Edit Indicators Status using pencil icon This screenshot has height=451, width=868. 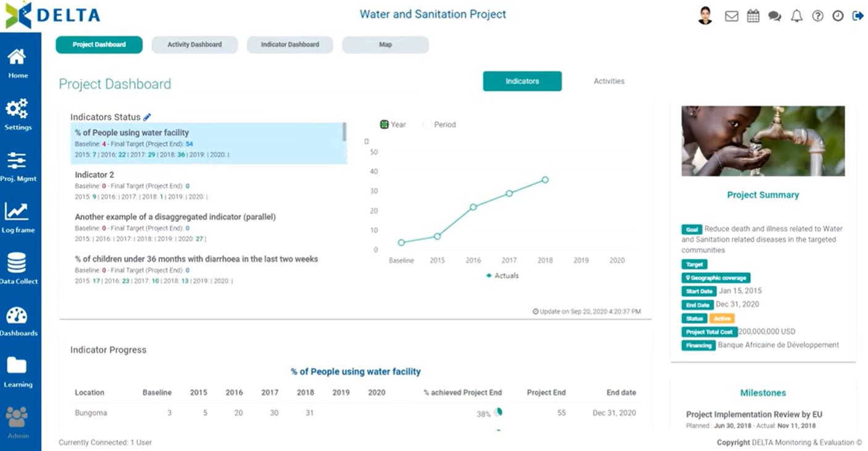(x=147, y=117)
